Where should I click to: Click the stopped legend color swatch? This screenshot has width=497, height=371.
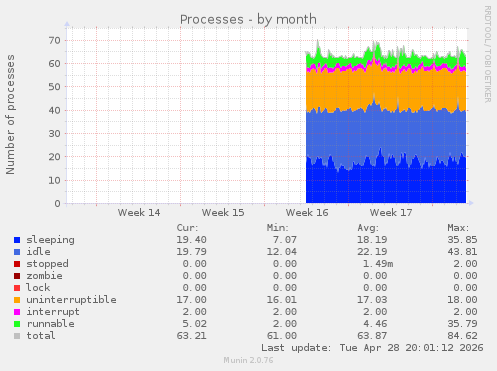(17, 264)
